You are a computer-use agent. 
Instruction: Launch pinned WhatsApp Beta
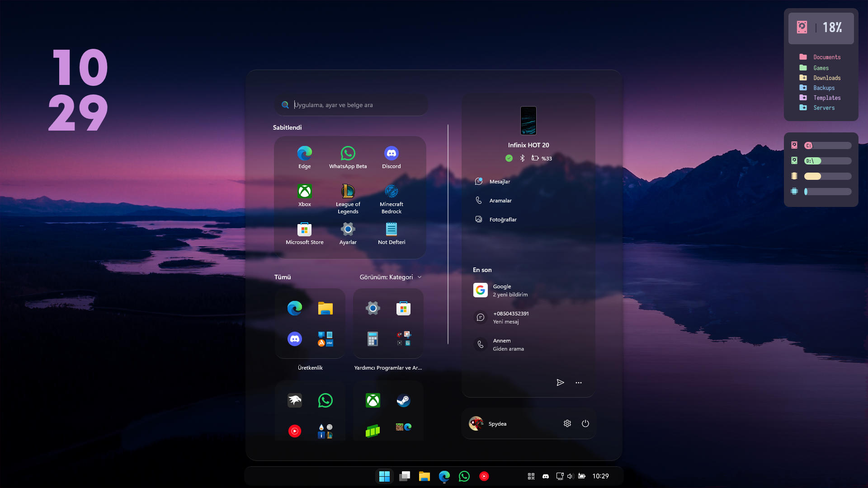(x=348, y=158)
